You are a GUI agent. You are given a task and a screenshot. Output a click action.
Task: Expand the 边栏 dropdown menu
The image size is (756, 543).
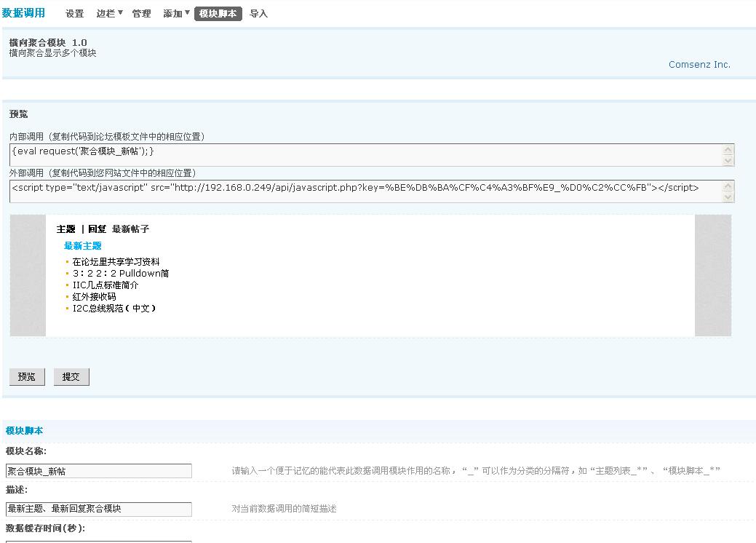(x=109, y=14)
